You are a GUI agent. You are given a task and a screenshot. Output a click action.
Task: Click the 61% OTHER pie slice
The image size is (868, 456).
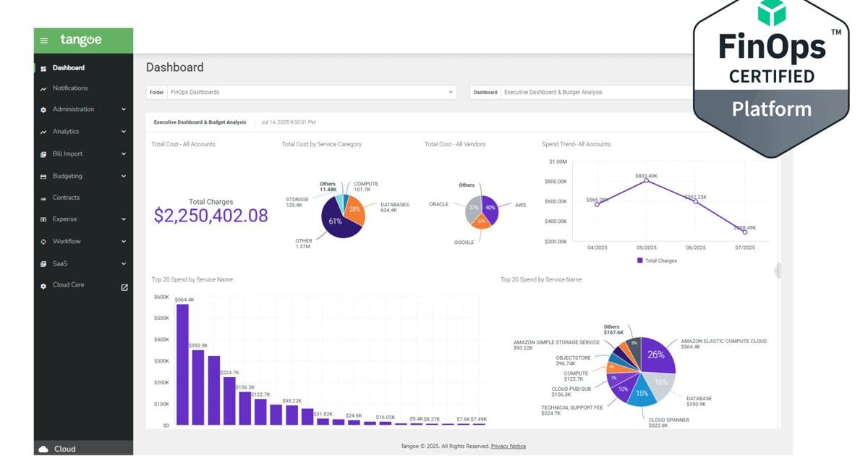point(334,223)
